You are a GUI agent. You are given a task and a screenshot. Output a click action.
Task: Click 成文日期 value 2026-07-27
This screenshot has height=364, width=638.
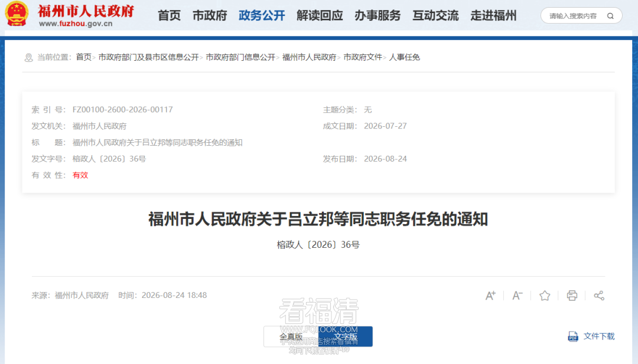385,126
